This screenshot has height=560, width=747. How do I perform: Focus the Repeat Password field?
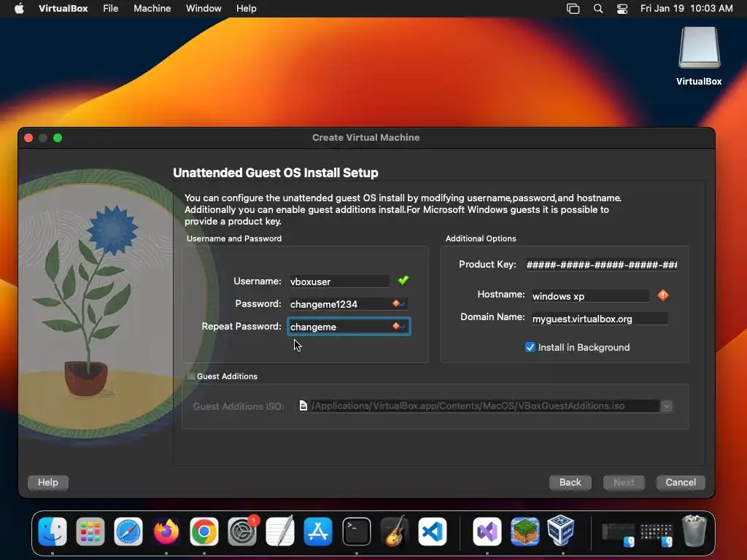tap(348, 327)
